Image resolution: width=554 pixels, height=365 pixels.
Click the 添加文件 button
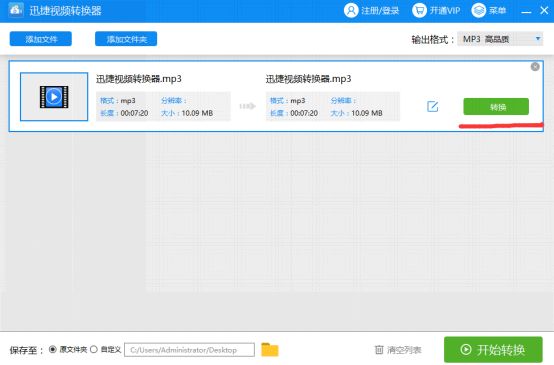(41, 39)
